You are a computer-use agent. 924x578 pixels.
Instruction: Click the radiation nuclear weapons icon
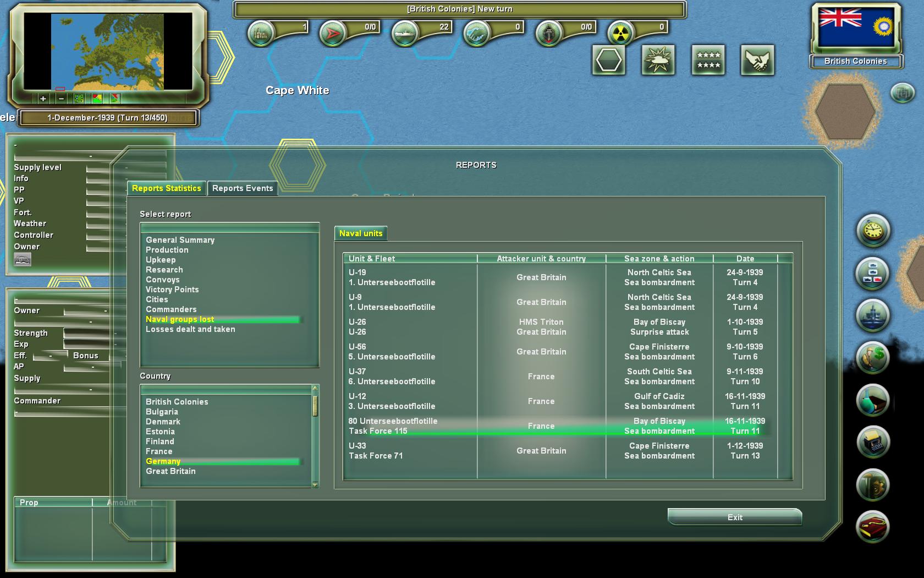pos(620,34)
